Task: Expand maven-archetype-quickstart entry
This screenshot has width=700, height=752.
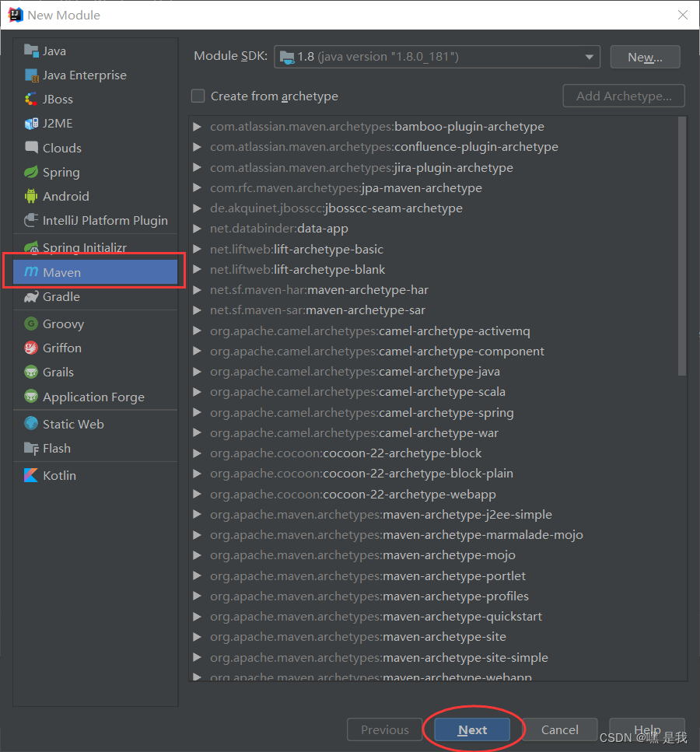Action: [x=197, y=616]
